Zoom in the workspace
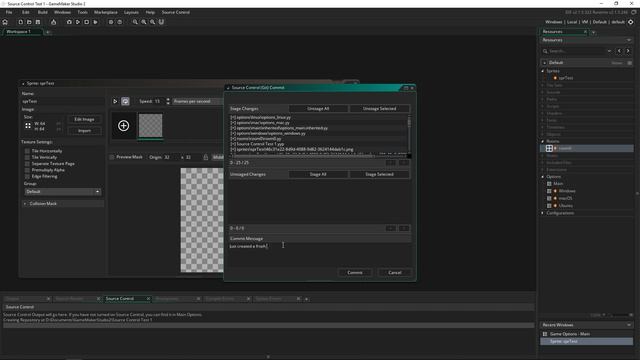This screenshot has width=640, height=360. [x=152, y=22]
